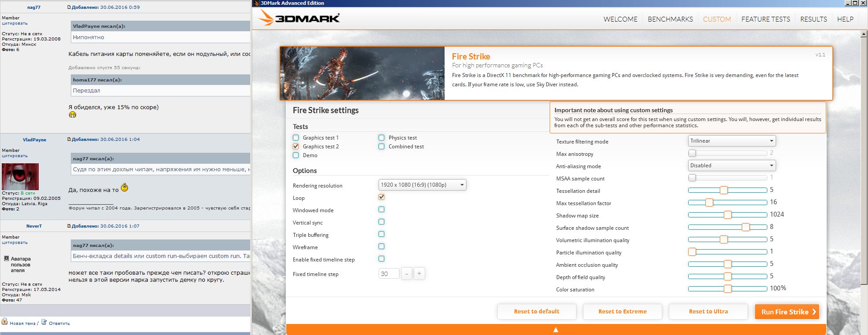Image resolution: width=868 pixels, height=335 pixels.
Task: Click VladPayne's avatar image
Action: pyautogui.click(x=20, y=177)
